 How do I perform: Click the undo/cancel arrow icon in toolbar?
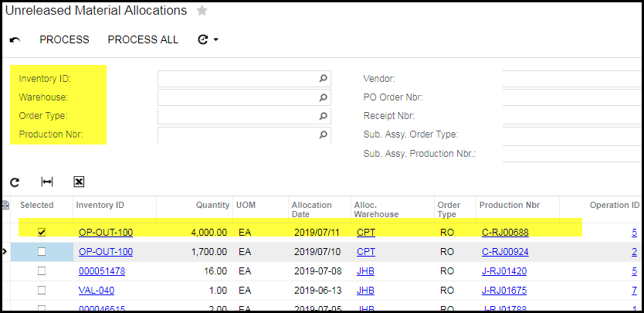click(x=15, y=40)
